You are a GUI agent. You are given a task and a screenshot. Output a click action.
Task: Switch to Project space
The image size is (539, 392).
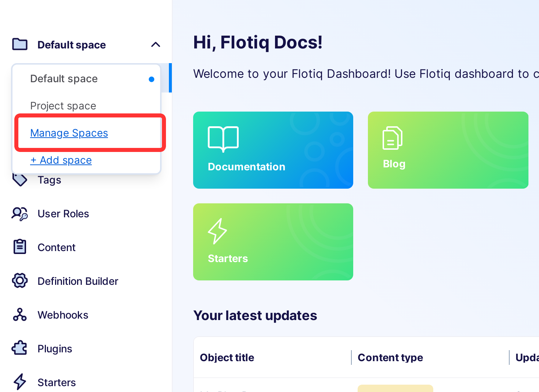[86, 106]
